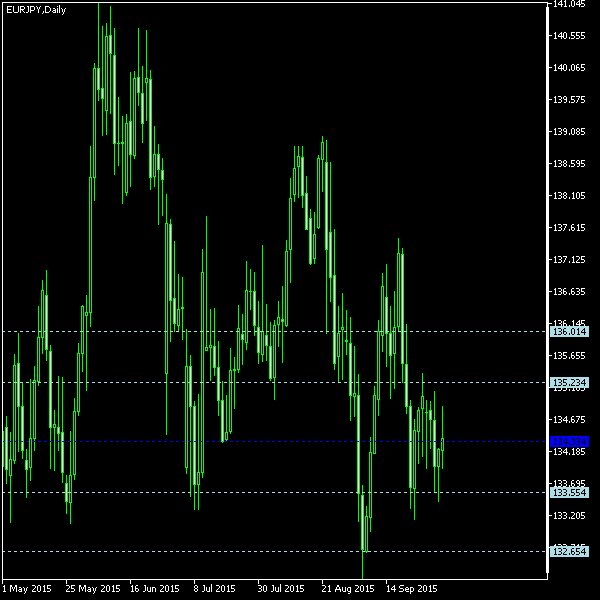The width and height of the screenshot is (600, 600).
Task: Select the 136.014 pivot level label
Action: pyautogui.click(x=569, y=331)
